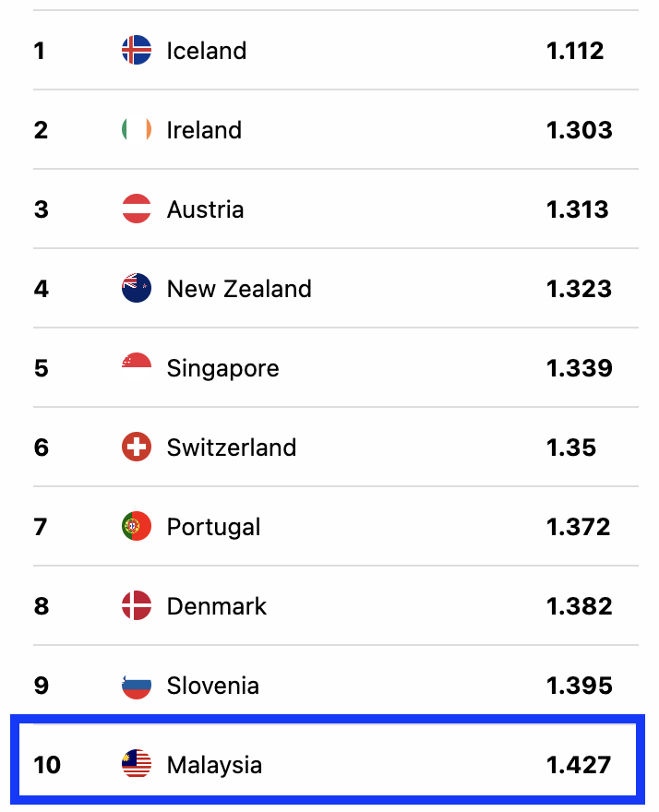This screenshot has width=659, height=812.
Task: Select the New Zealand country name
Action: point(239,289)
